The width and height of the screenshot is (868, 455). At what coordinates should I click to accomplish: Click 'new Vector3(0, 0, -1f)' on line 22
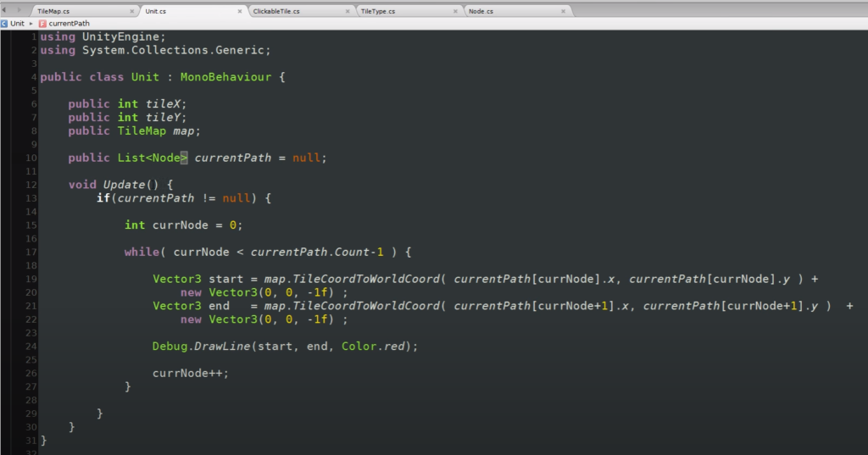(257, 319)
